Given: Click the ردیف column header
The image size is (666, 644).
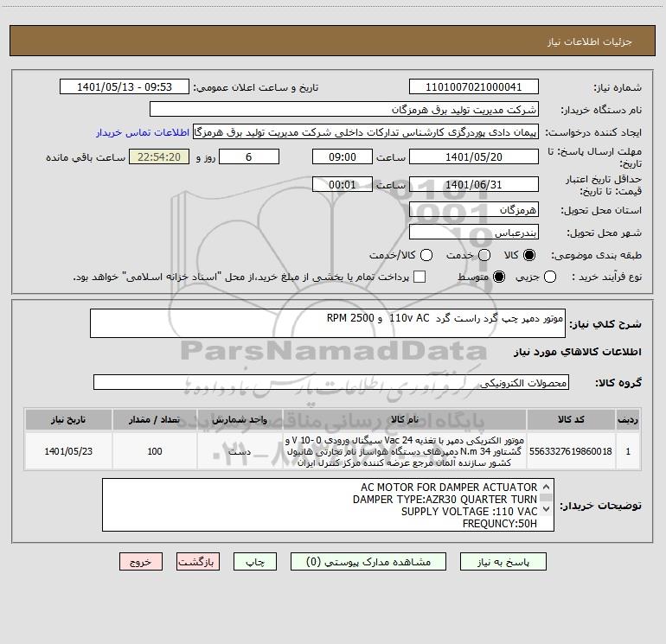Looking at the screenshot, I should pyautogui.click(x=628, y=419).
